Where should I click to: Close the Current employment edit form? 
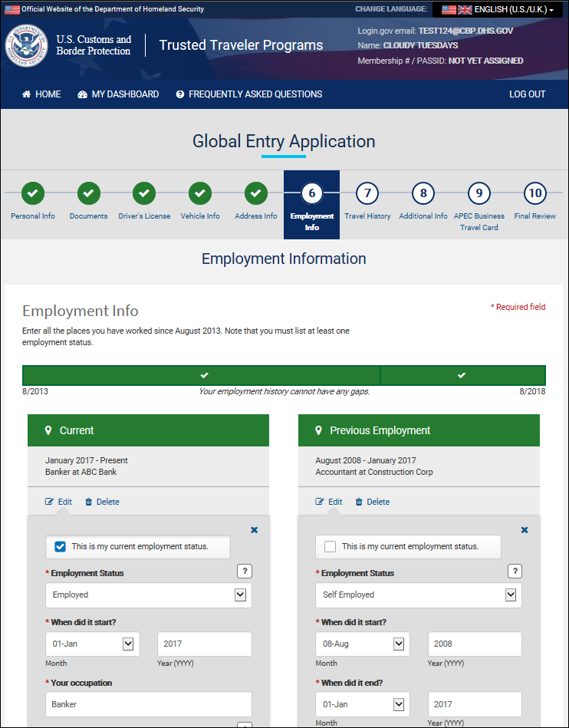(x=255, y=530)
